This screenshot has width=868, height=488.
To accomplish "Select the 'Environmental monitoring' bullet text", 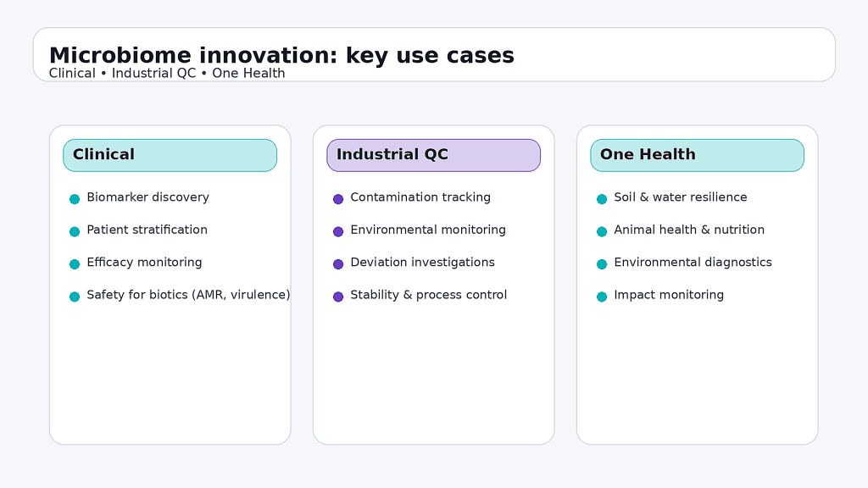I will point(428,230).
